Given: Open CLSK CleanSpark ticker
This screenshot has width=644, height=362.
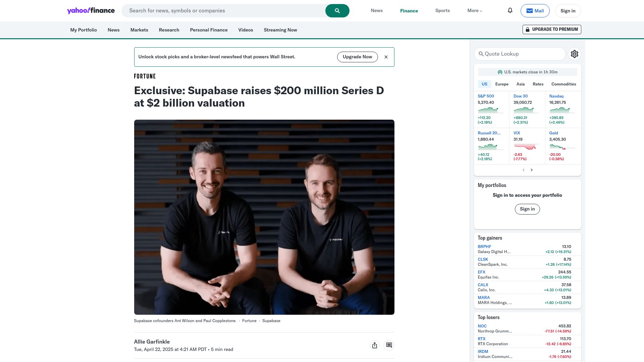Looking at the screenshot, I should 483,259.
